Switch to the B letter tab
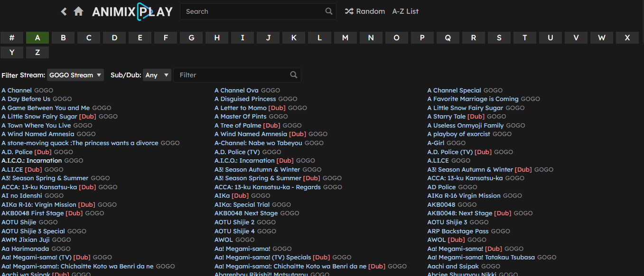The width and height of the screenshot is (644, 276). click(x=63, y=38)
